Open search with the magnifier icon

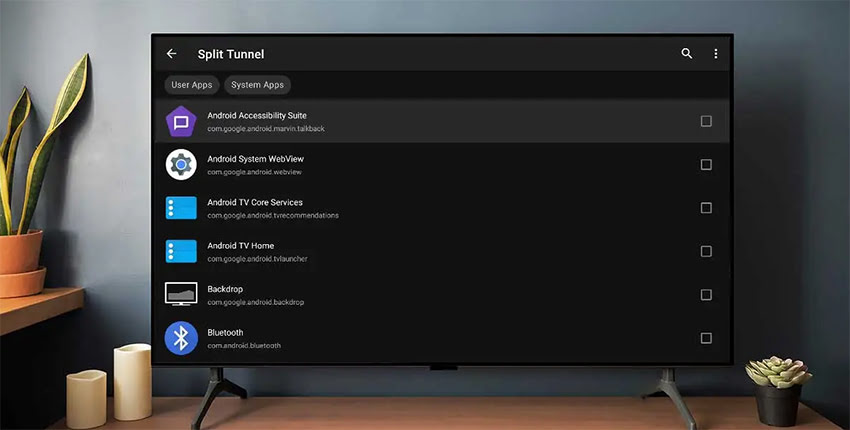coord(687,54)
